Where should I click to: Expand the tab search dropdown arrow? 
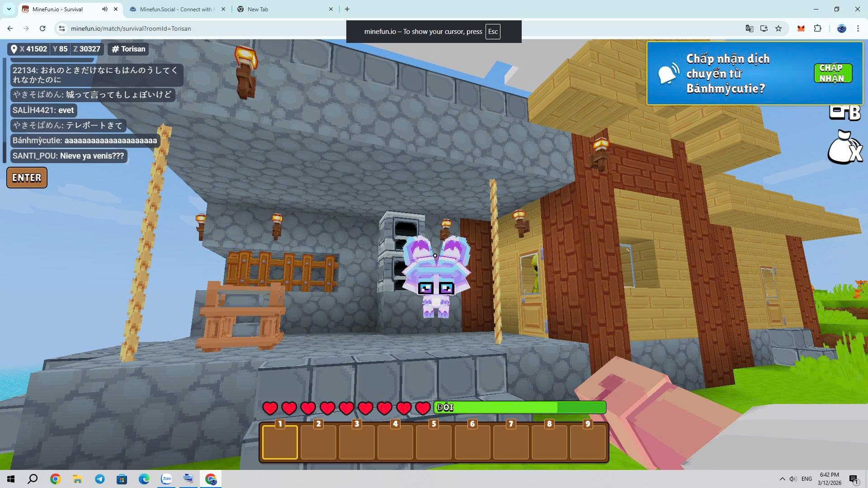9,9
